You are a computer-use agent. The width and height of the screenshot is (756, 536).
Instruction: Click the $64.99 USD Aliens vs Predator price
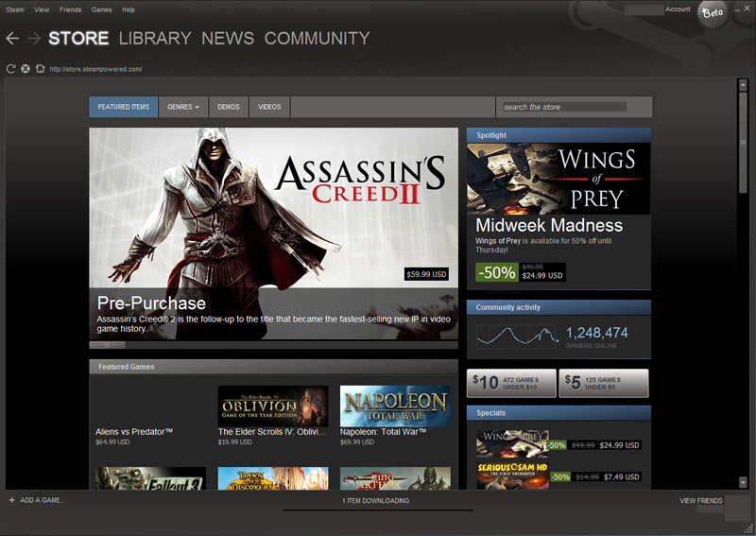(112, 441)
